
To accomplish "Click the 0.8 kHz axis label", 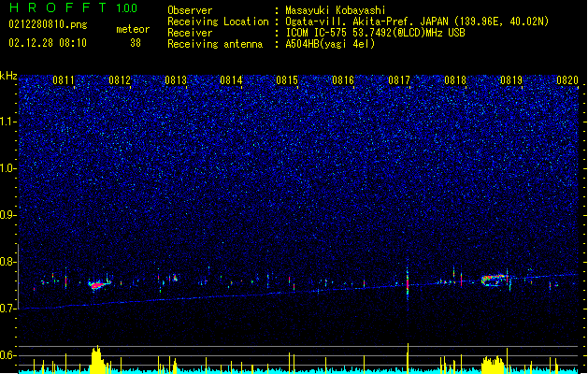I will pos(8,262).
